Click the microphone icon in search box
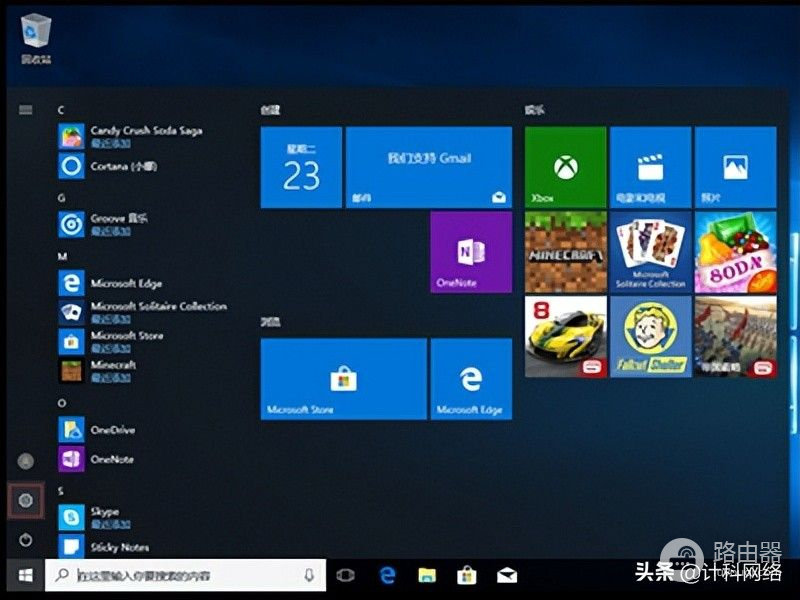Screen dimensions: 800x600 coord(309,575)
